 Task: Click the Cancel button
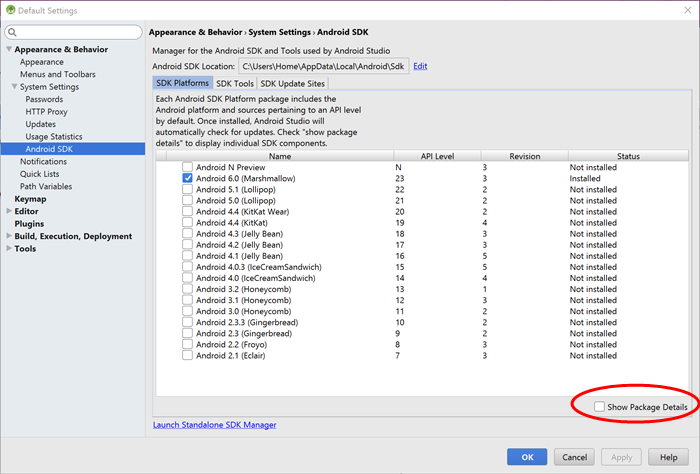[574, 457]
